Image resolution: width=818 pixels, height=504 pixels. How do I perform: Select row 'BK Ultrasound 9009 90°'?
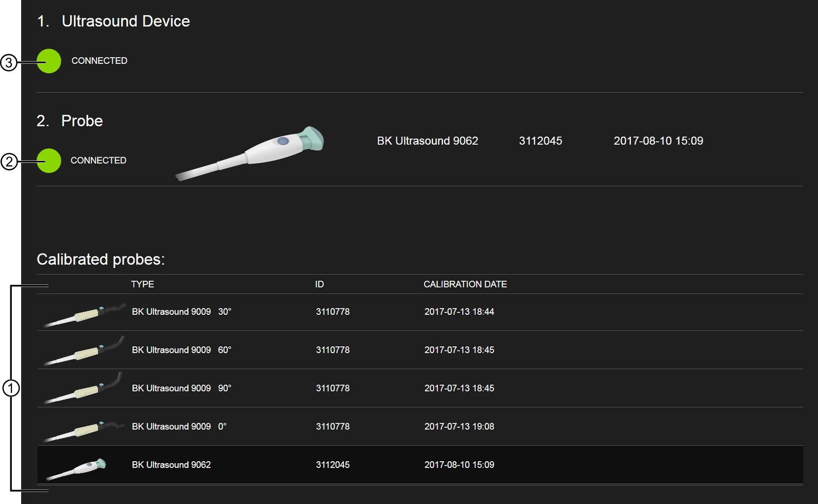click(420, 388)
